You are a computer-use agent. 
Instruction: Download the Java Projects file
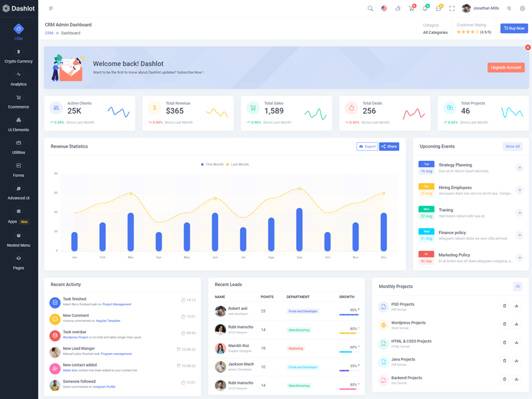pyautogui.click(x=517, y=361)
